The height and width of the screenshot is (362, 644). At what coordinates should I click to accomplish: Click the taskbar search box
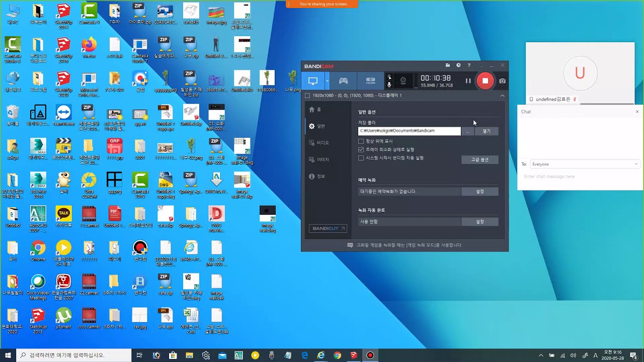click(73, 355)
